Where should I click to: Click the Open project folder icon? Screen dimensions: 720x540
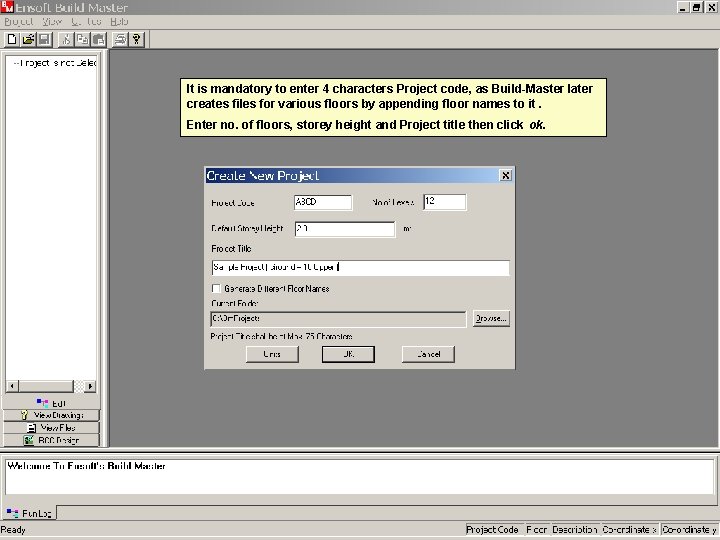28,39
